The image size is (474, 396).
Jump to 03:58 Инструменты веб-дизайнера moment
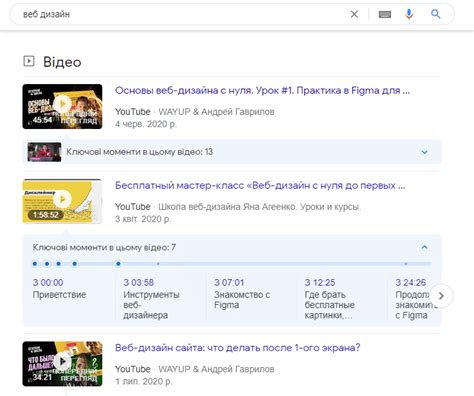point(151,299)
